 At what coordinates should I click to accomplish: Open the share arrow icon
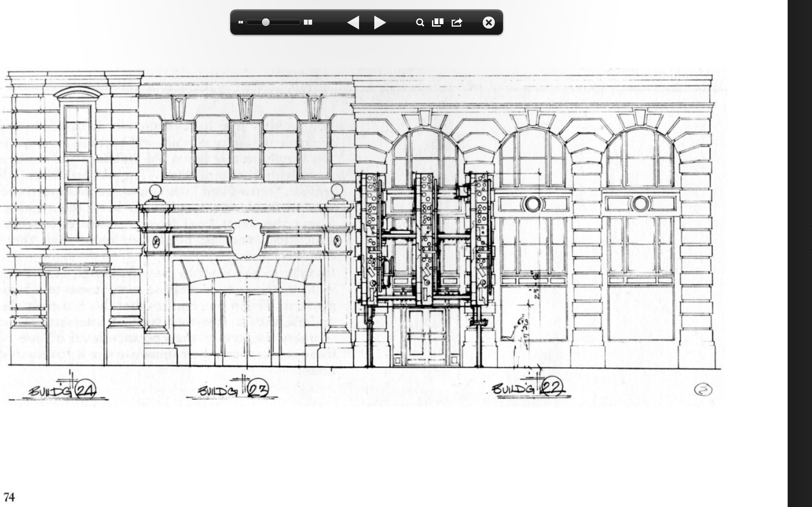point(457,22)
